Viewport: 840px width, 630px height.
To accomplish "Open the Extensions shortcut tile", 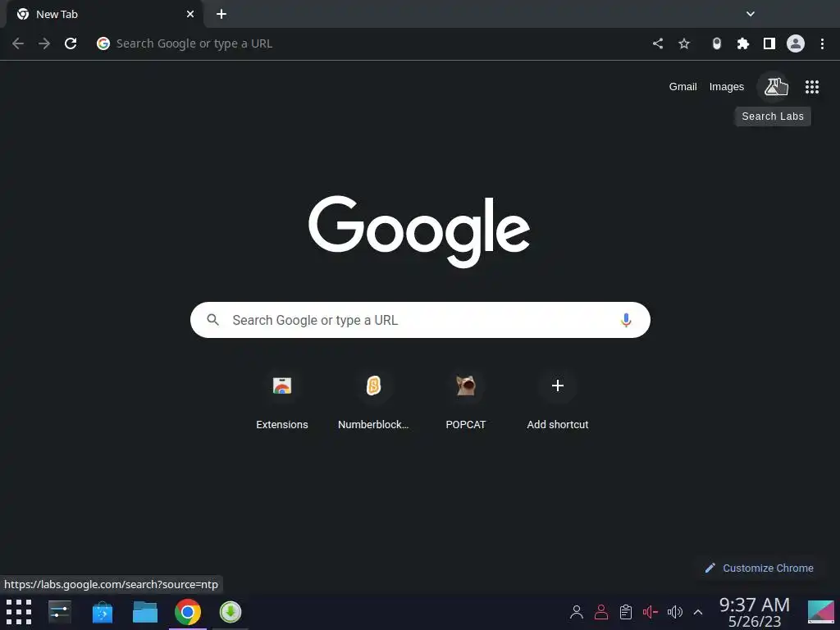I will 282,400.
